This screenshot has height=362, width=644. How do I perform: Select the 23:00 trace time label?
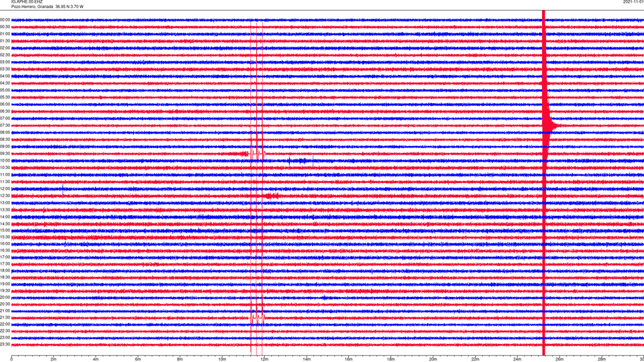tap(5, 338)
